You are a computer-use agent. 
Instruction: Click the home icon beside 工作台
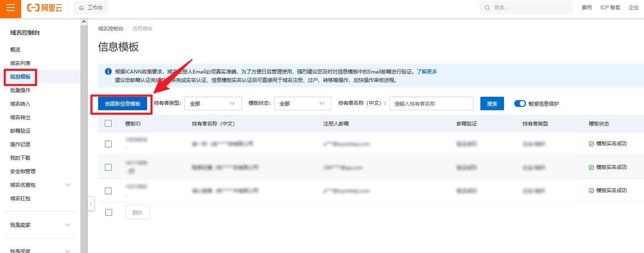pos(82,8)
